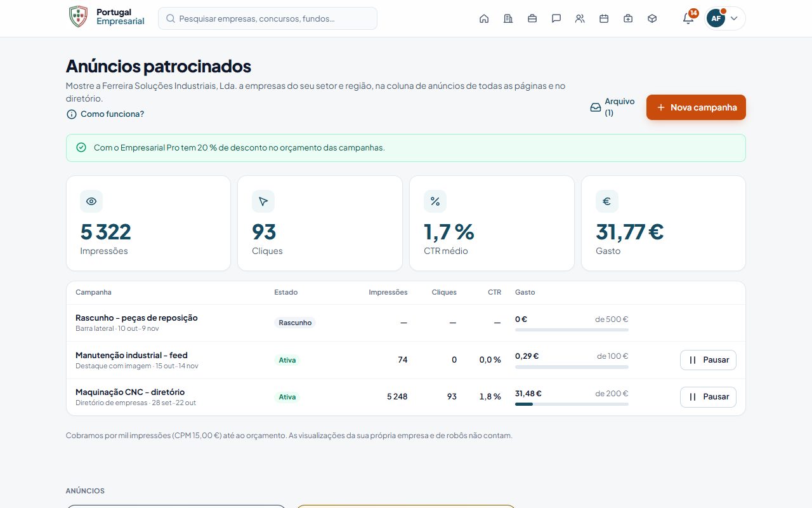Click the Empresarial Pro discount banner
Image resolution: width=812 pixels, height=508 pixels.
[x=406, y=148]
